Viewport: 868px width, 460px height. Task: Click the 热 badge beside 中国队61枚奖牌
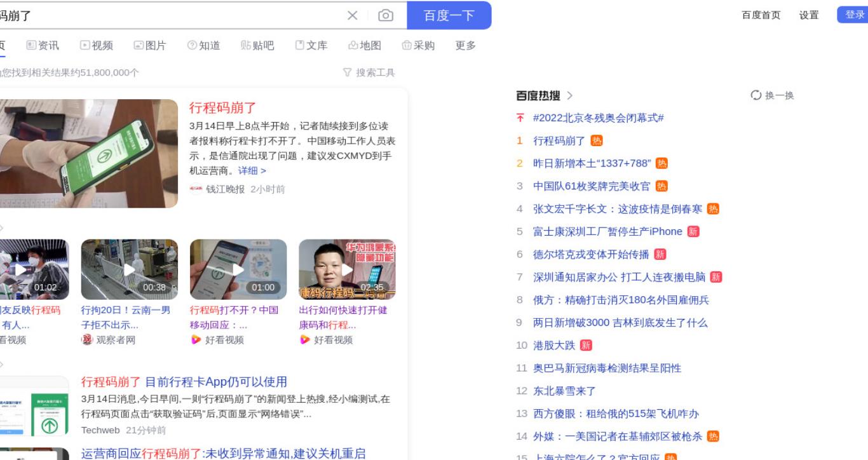point(661,186)
